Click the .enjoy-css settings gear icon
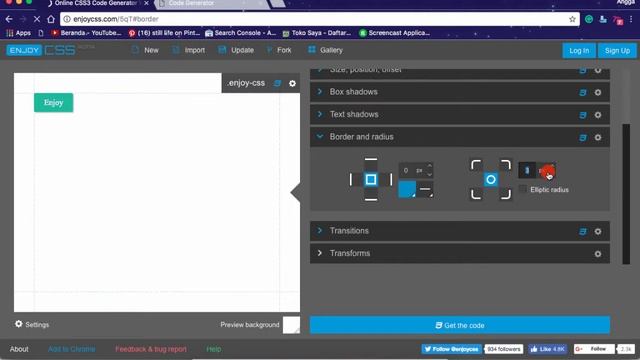 (x=292, y=83)
